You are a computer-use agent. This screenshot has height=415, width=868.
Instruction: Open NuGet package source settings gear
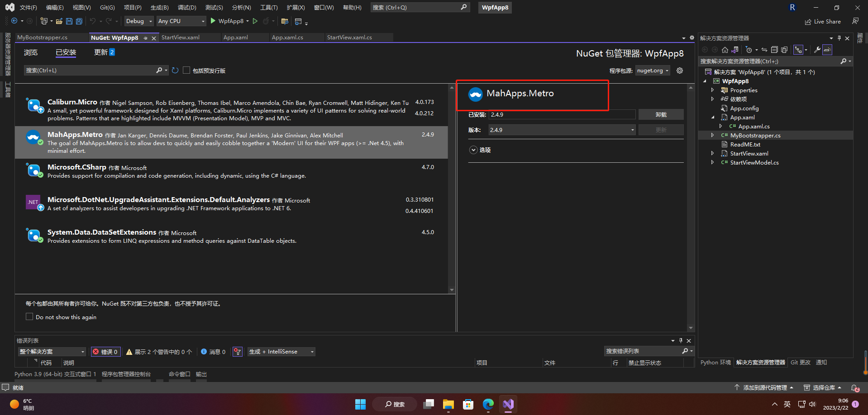coord(680,71)
